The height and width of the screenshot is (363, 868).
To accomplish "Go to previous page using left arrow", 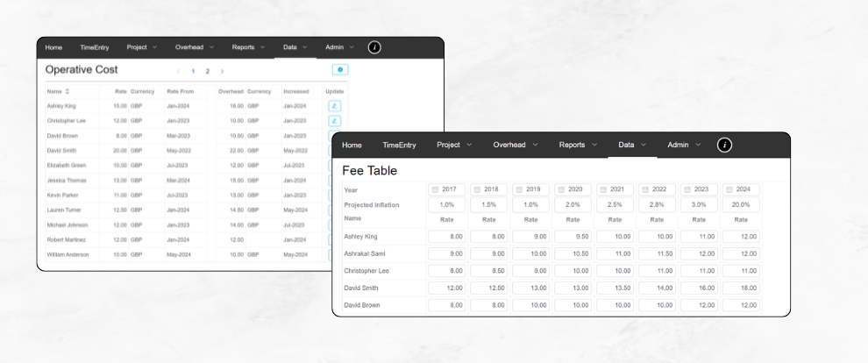I will [179, 71].
